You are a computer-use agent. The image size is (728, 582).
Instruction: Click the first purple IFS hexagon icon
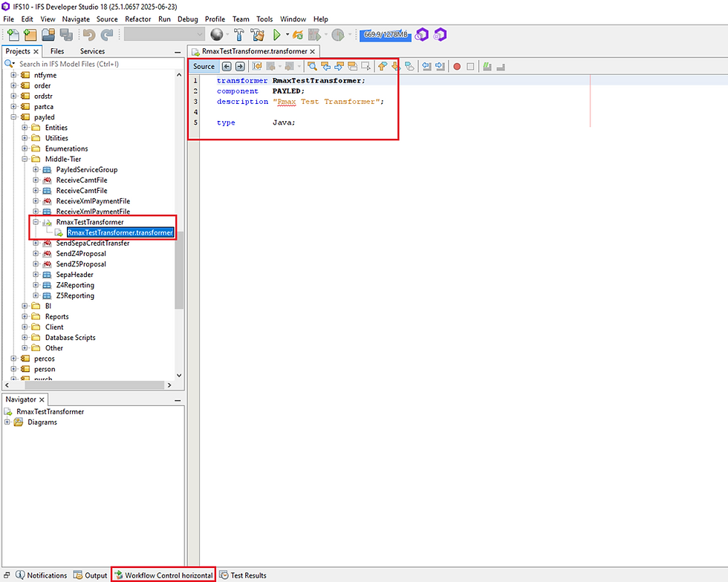tap(422, 35)
